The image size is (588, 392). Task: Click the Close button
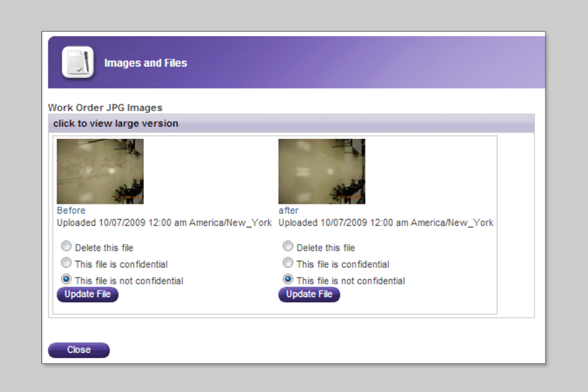pyautogui.click(x=79, y=350)
